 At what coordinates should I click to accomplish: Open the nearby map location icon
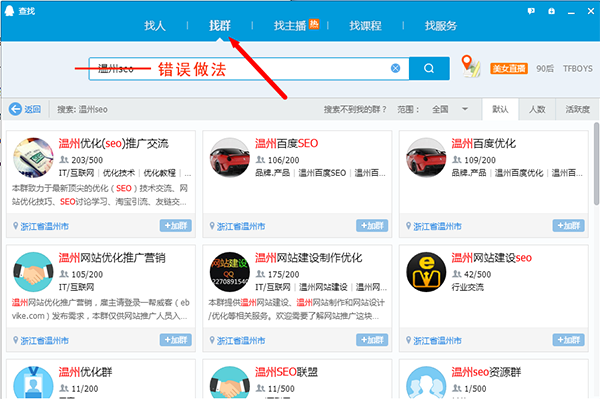click(471, 66)
